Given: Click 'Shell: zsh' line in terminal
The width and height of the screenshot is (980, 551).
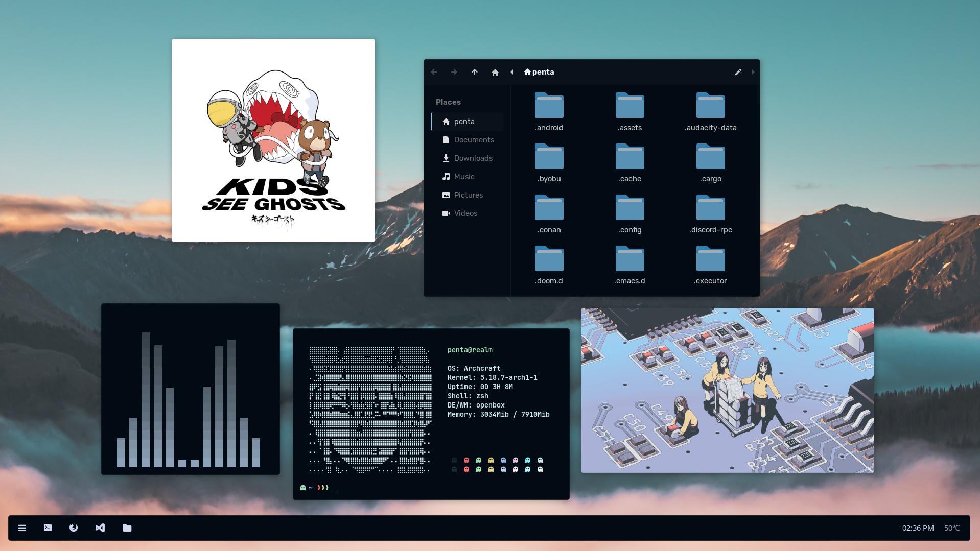Looking at the screenshot, I should coord(468,396).
